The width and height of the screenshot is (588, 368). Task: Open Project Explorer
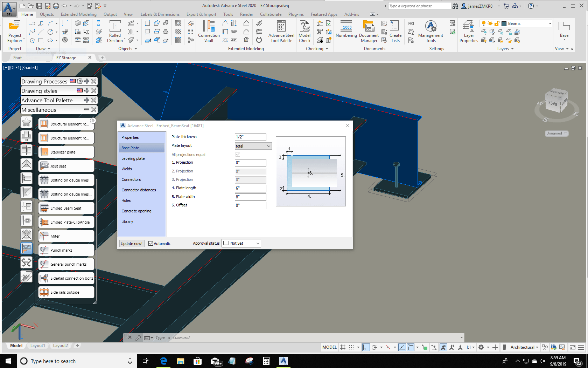coord(15,31)
